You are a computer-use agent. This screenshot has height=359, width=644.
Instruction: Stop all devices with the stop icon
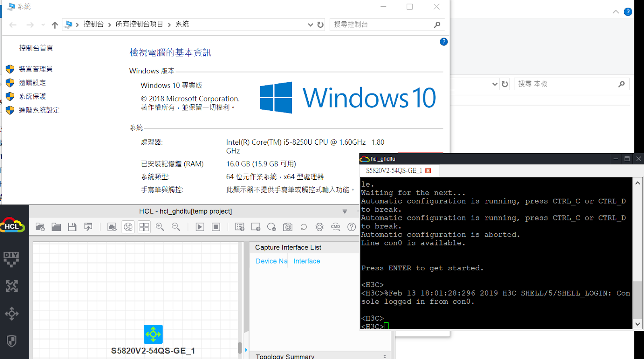(216, 227)
